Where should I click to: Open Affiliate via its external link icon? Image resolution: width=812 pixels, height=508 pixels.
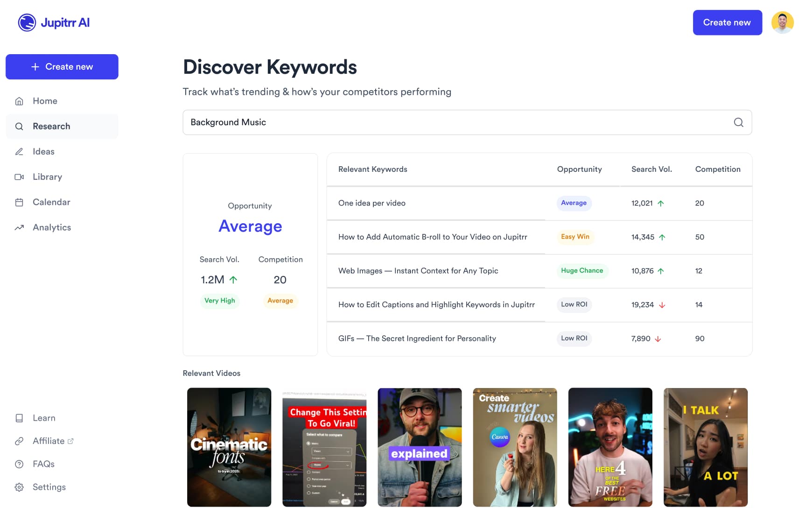point(70,441)
